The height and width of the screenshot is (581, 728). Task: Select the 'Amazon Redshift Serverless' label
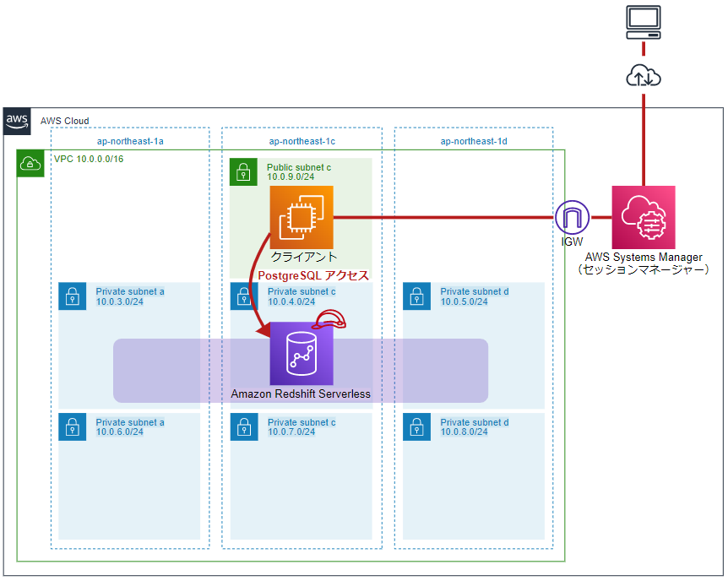301,394
